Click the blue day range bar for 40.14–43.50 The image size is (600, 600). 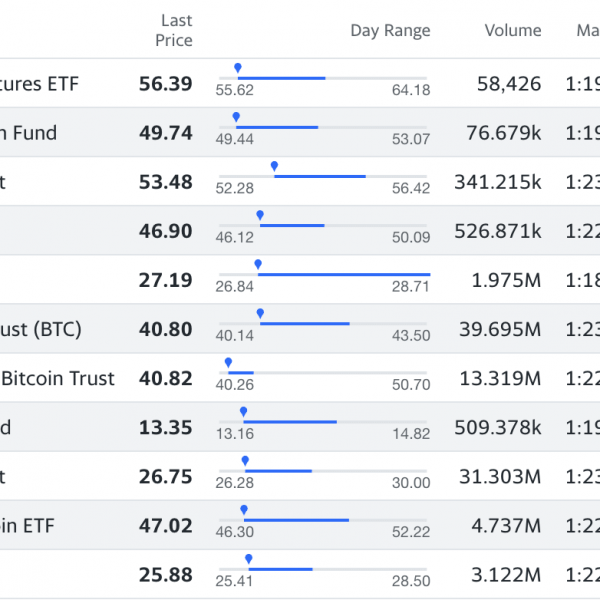coord(305,323)
